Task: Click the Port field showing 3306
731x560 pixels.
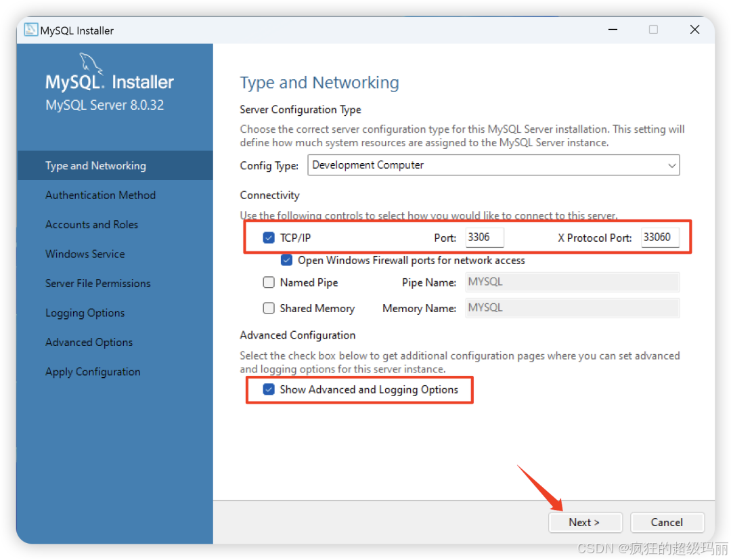Action: (x=485, y=237)
